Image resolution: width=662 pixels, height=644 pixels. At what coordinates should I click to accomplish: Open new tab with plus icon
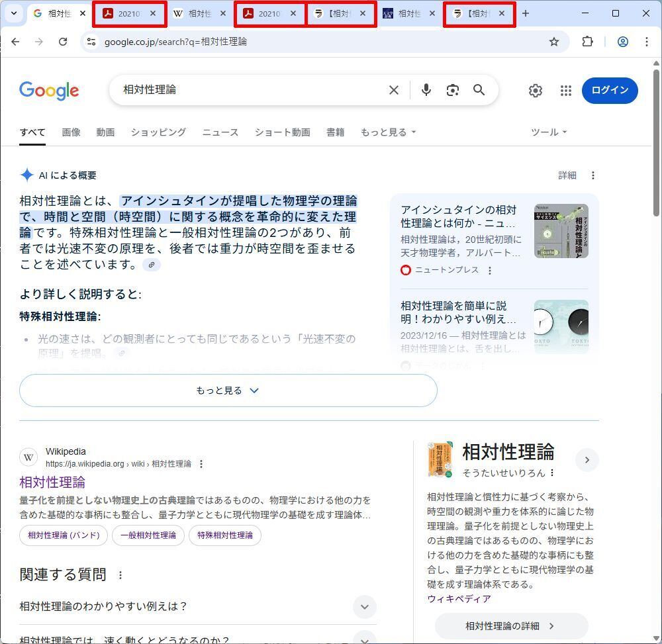tap(525, 13)
